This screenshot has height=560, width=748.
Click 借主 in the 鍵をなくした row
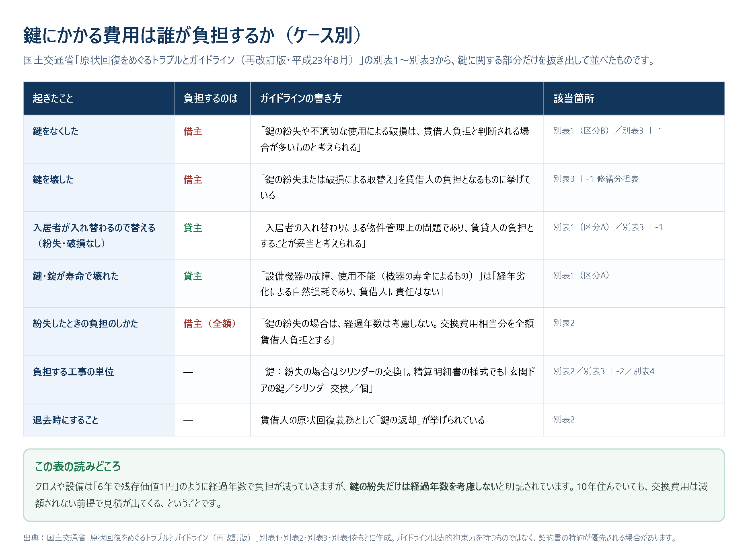[193, 131]
